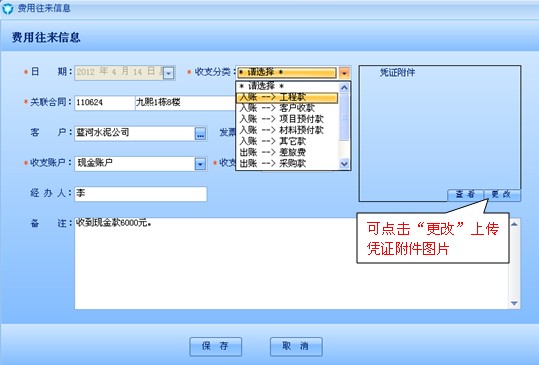539x365 pixels.
Task: Pick '出账 --> 采购款' from list
Action: pyautogui.click(x=287, y=163)
